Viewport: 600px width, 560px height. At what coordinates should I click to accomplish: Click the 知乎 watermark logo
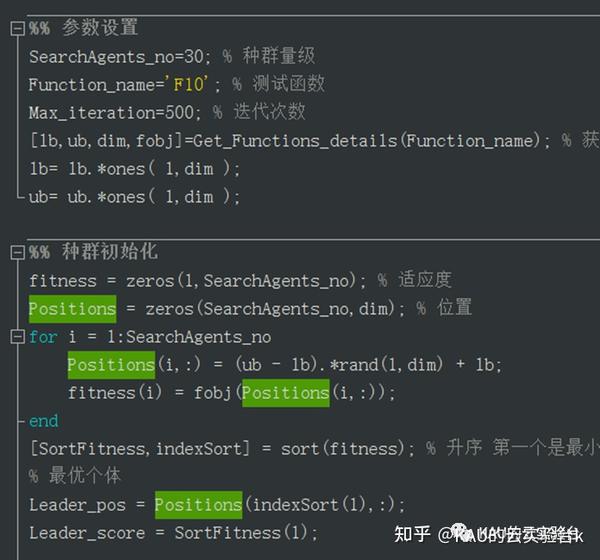click(x=412, y=534)
